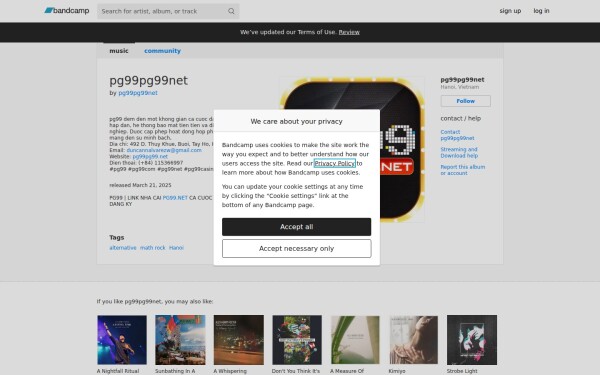The width and height of the screenshot is (600, 375).
Task: Open the pg99pg99.net website link
Action: coord(150,157)
